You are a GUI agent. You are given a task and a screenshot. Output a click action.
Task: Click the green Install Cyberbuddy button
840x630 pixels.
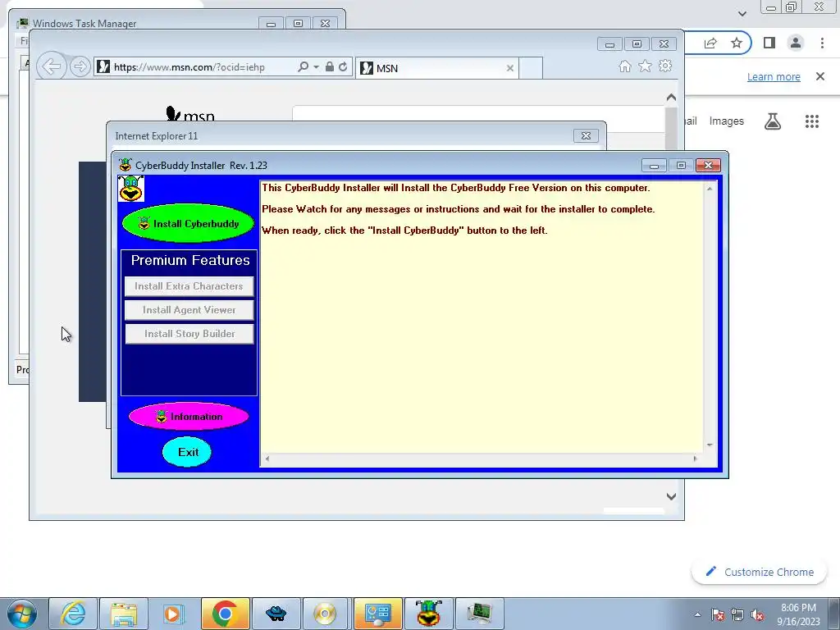pos(188,223)
